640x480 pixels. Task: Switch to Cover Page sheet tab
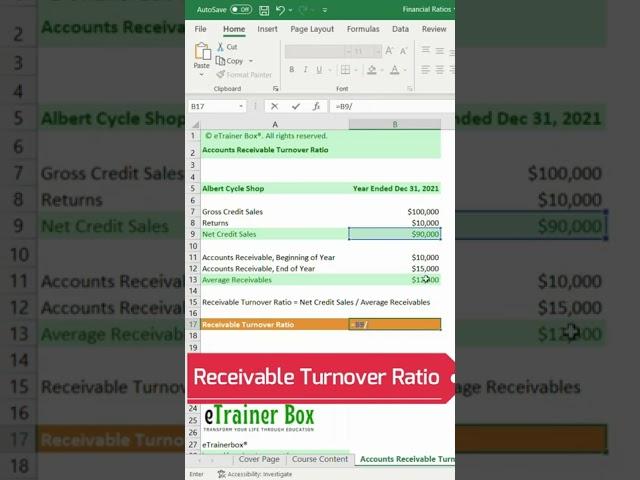tap(259, 459)
